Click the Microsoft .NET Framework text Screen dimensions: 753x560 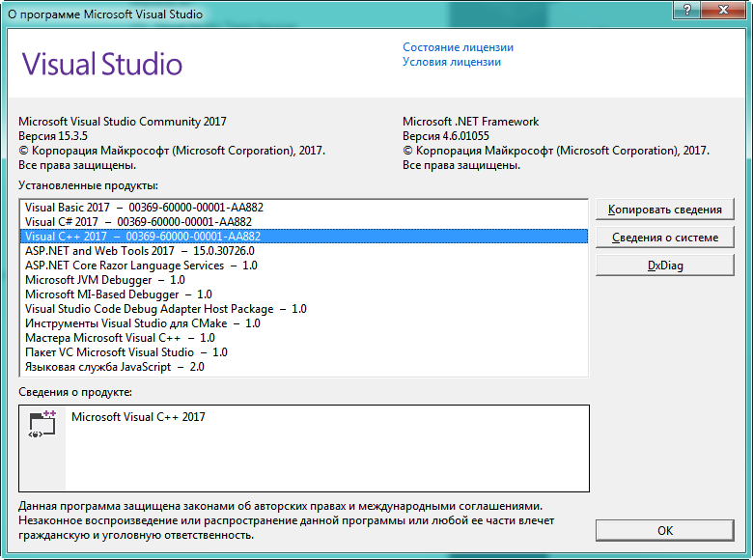[471, 122]
